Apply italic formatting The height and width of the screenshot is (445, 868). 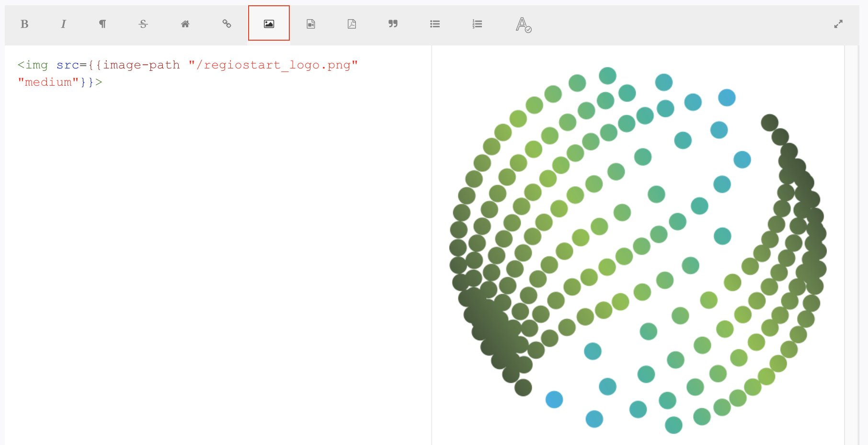point(63,24)
